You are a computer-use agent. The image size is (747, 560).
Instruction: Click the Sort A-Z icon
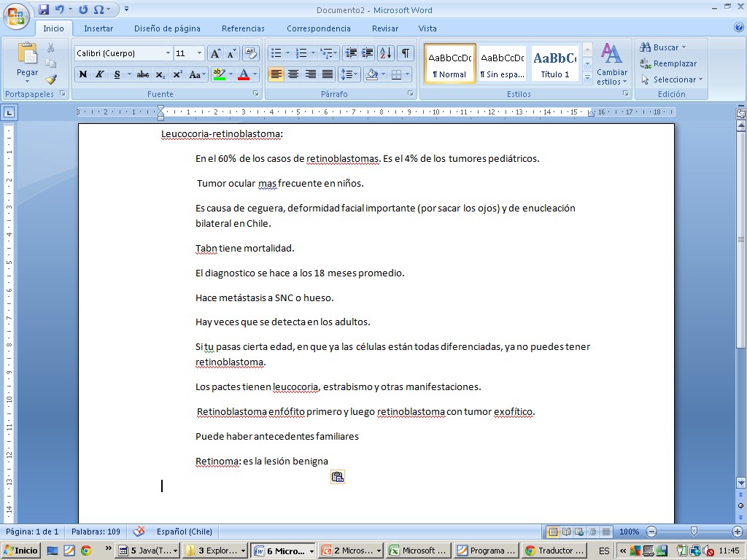click(386, 53)
